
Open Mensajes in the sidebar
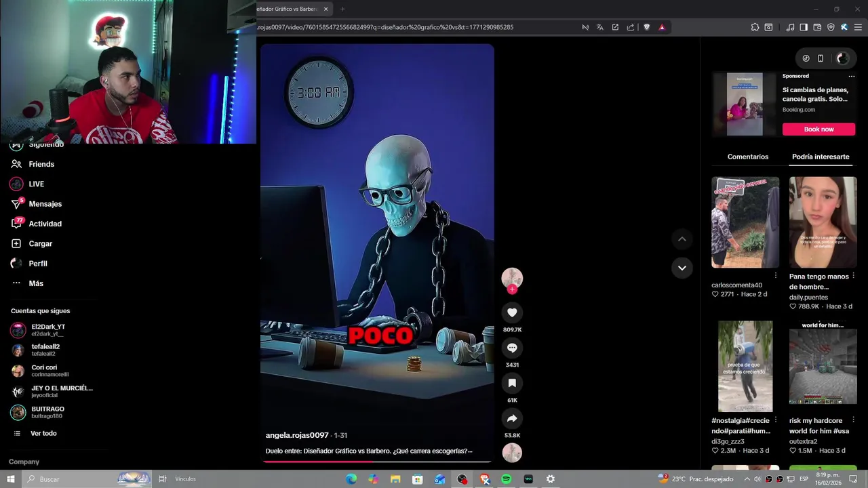click(45, 203)
